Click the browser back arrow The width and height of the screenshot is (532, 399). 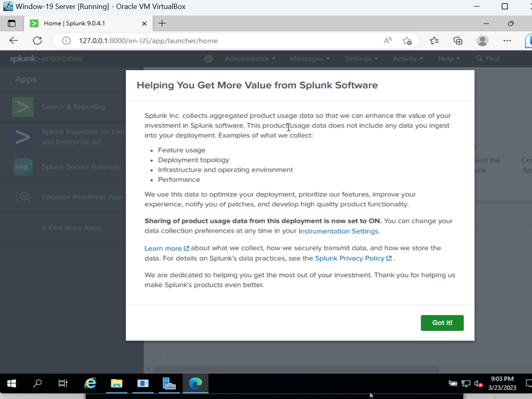14,40
